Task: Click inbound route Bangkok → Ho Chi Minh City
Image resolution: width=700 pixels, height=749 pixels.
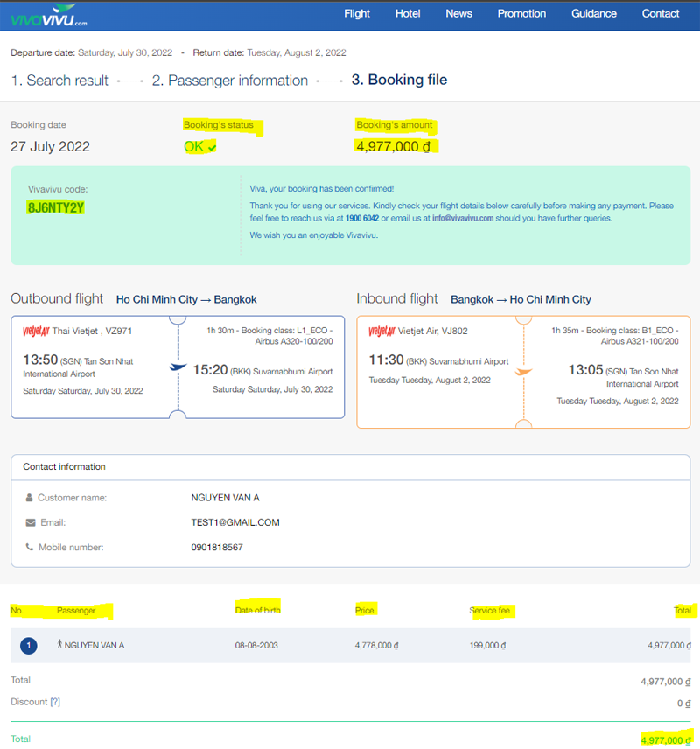Action: pyautogui.click(x=521, y=300)
